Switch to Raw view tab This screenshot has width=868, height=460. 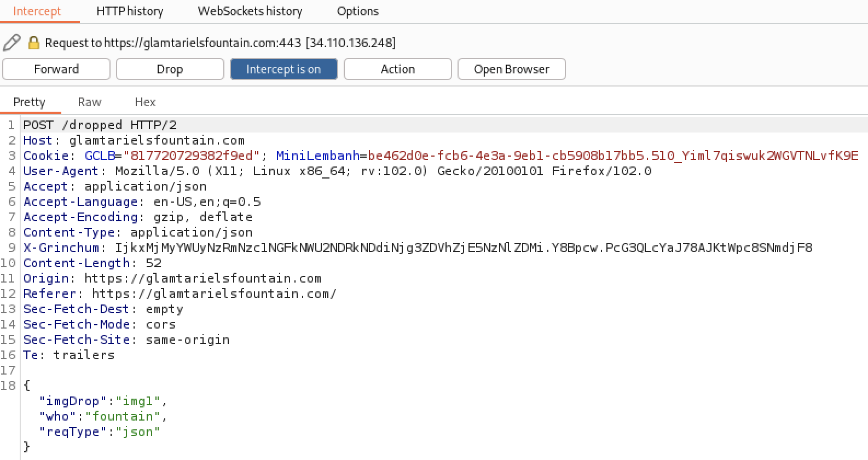(x=89, y=102)
